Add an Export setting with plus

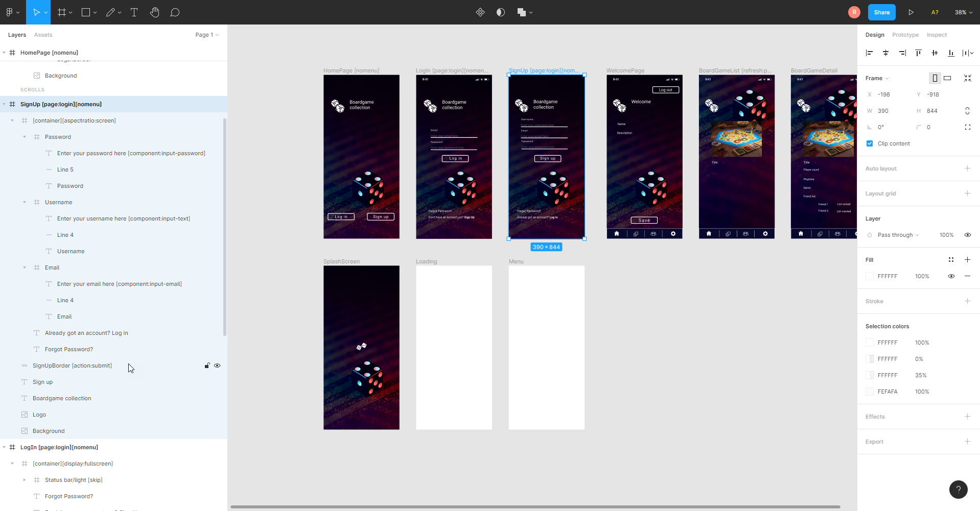(967, 442)
